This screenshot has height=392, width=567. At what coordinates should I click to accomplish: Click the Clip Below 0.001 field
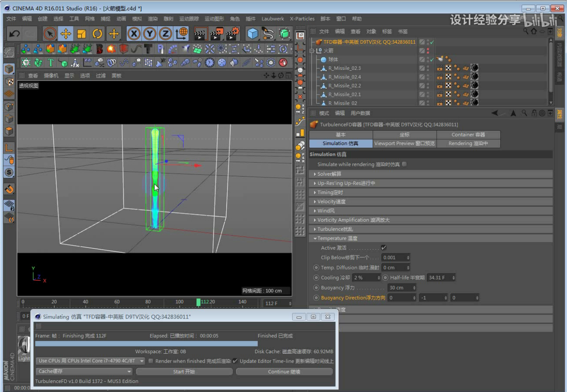[396, 257]
